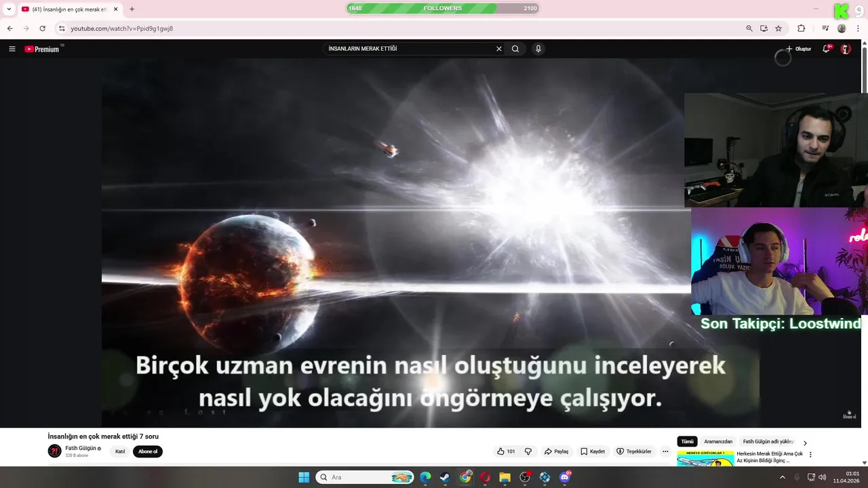Open OBS Studio from the taskbar
Image resolution: width=868 pixels, height=488 pixels.
click(525, 477)
